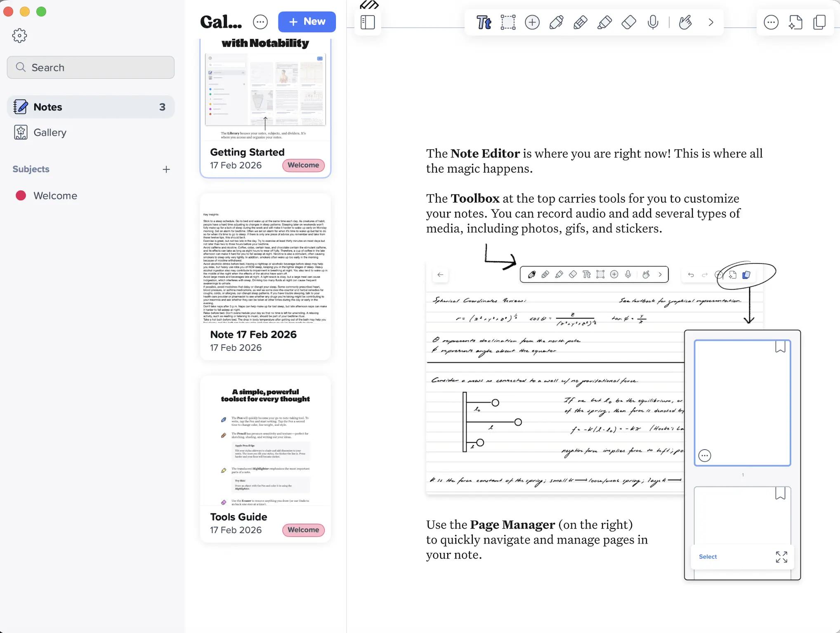
Task: Click Select in the Page Manager
Action: (707, 557)
